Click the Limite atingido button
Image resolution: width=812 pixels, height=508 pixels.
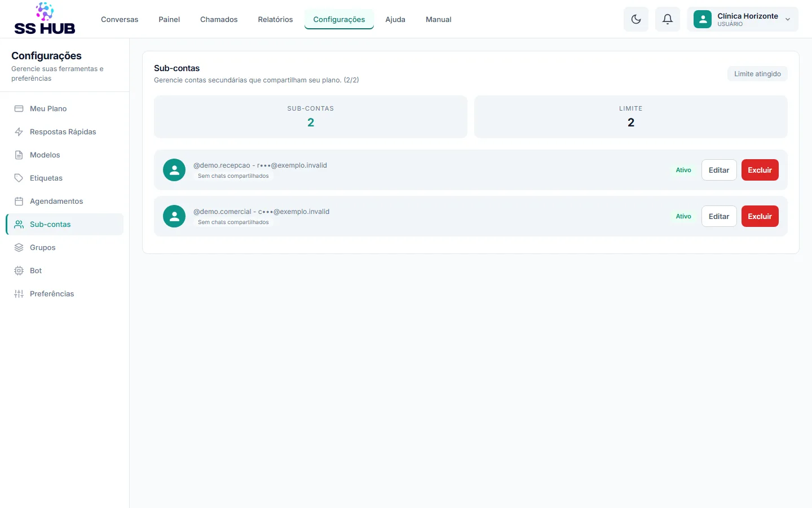757,74
